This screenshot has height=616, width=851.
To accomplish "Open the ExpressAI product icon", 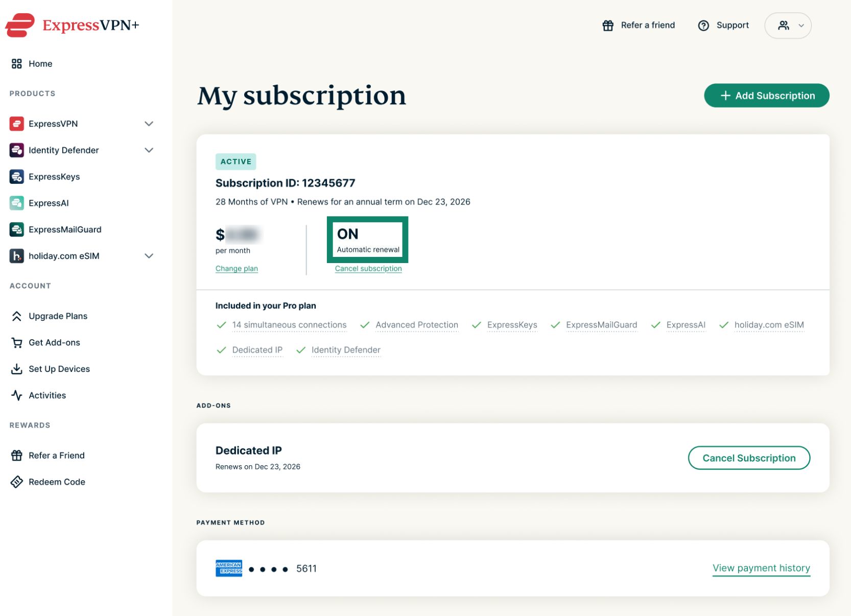I will coord(16,203).
